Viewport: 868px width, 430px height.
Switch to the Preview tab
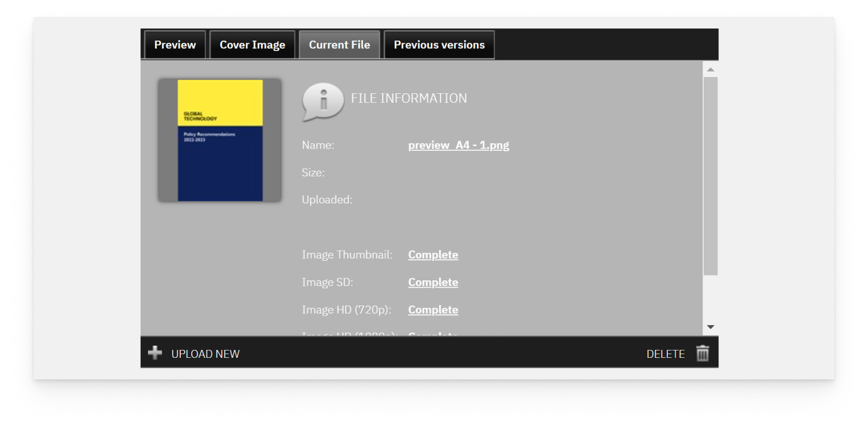click(x=175, y=45)
